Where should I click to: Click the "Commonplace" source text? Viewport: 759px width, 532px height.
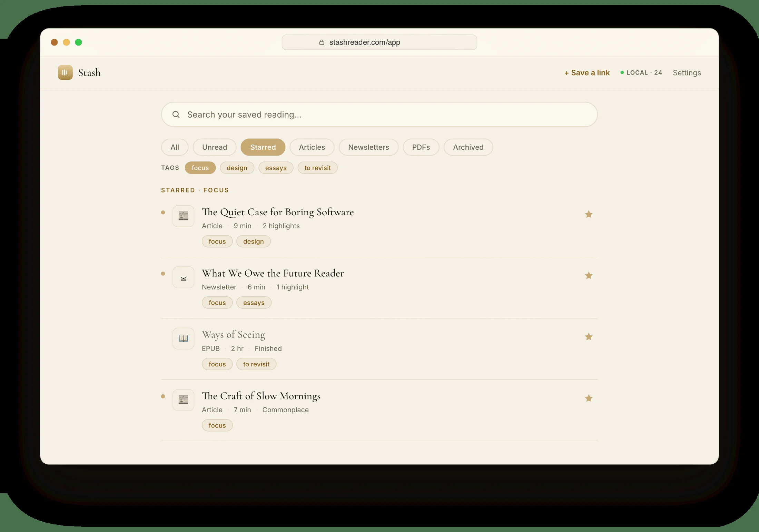tap(285, 410)
